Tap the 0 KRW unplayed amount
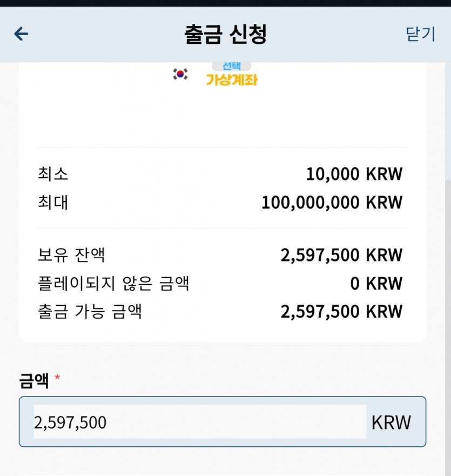Image resolution: width=451 pixels, height=476 pixels. pyautogui.click(x=376, y=284)
